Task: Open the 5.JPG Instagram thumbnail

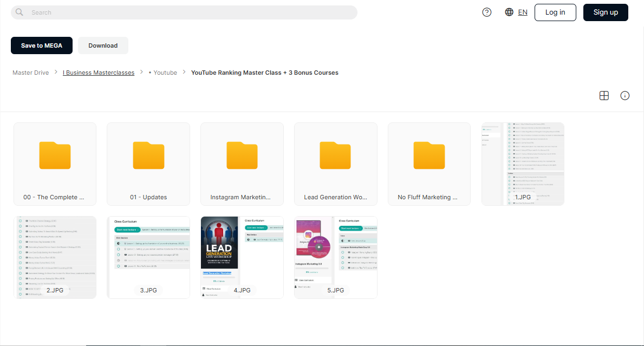Action: tap(336, 257)
